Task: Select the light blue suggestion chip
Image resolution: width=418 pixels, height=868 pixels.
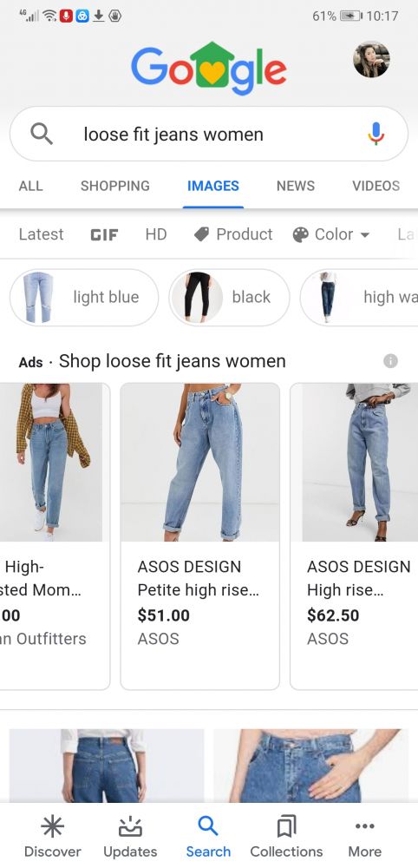Action: tap(84, 297)
